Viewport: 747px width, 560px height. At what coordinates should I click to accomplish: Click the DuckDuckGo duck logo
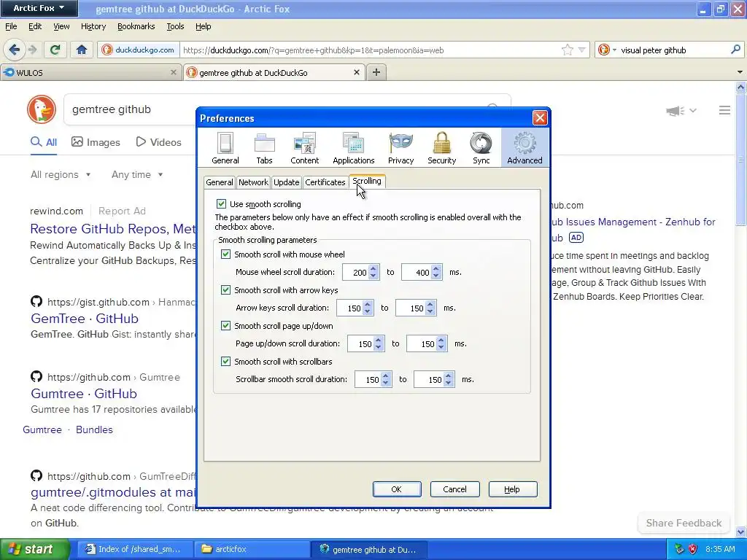pyautogui.click(x=42, y=109)
